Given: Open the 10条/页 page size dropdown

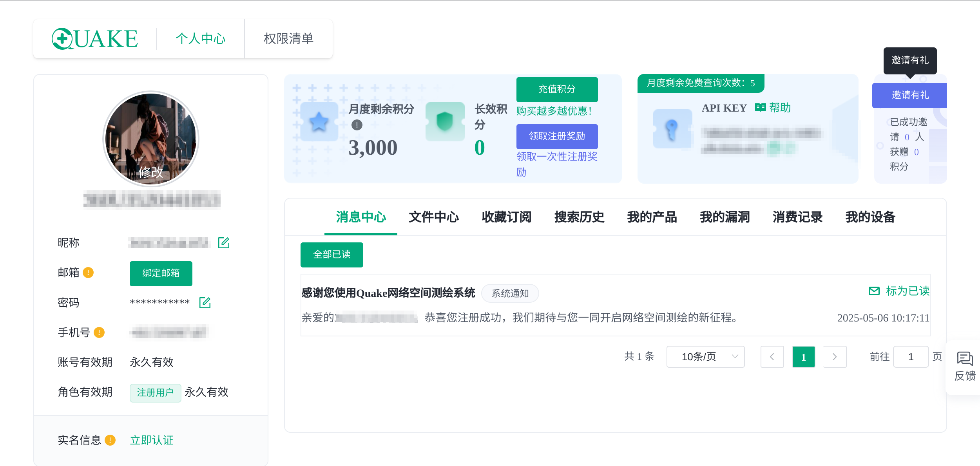Looking at the screenshot, I should tap(705, 357).
